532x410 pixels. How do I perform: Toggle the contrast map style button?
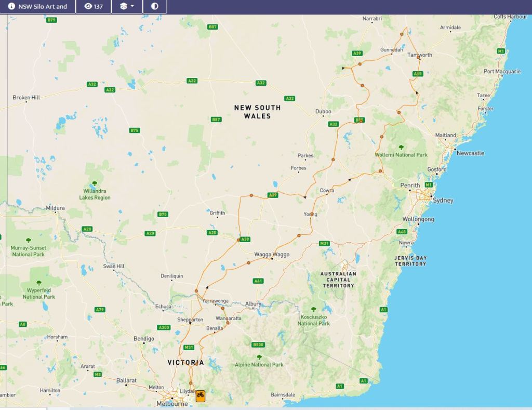(x=155, y=7)
